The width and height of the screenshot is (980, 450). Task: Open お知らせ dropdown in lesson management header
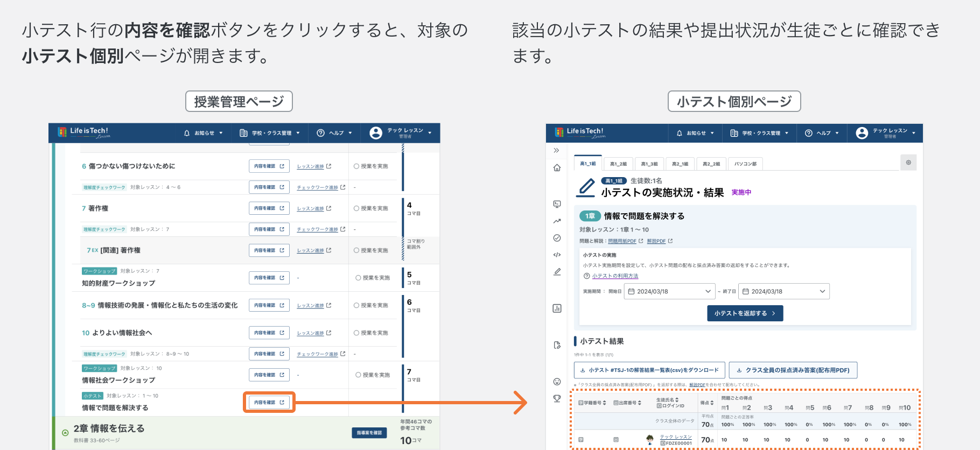204,133
